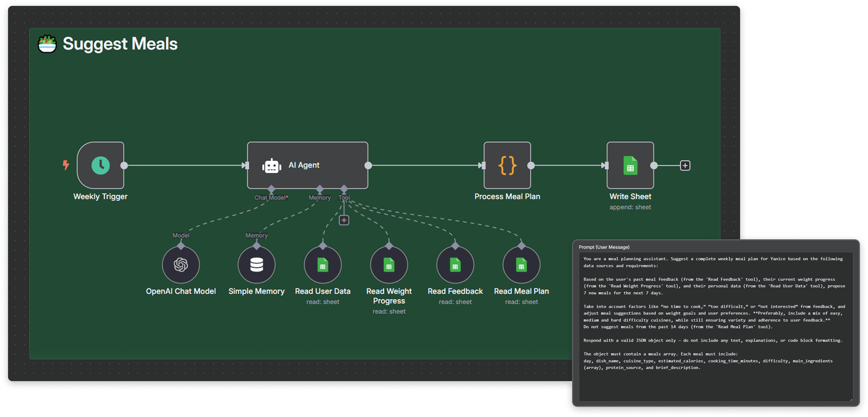Add a tool via plus under Tool

tap(344, 220)
